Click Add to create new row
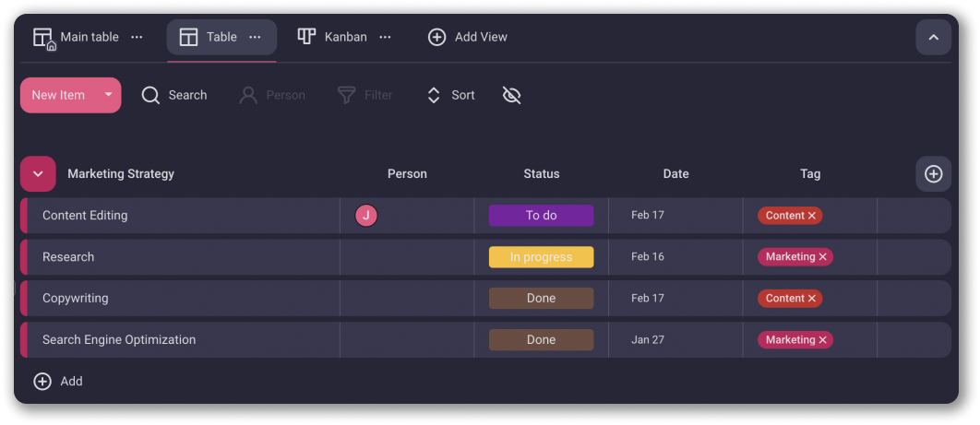The width and height of the screenshot is (980, 425). click(58, 381)
